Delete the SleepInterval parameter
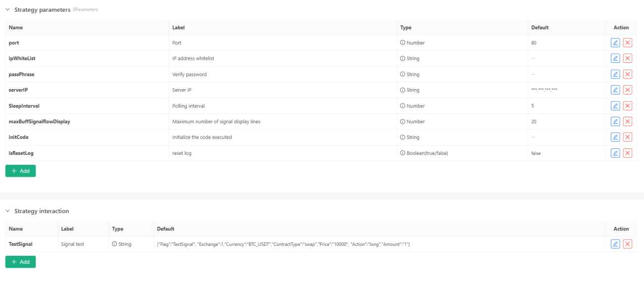The width and height of the screenshot is (644, 282). pos(627,105)
